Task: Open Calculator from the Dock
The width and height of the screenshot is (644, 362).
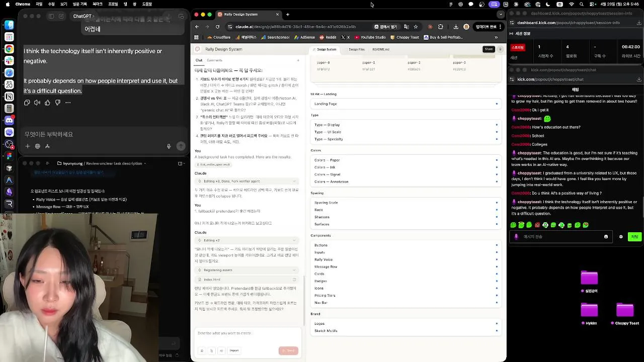Action: [x=9, y=108]
